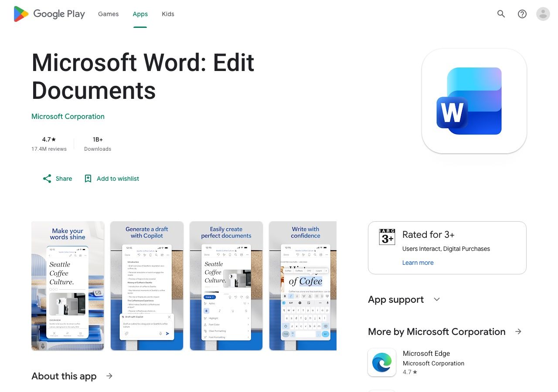Switch to the Apps tab
This screenshot has height=392, width=558.
point(140,14)
